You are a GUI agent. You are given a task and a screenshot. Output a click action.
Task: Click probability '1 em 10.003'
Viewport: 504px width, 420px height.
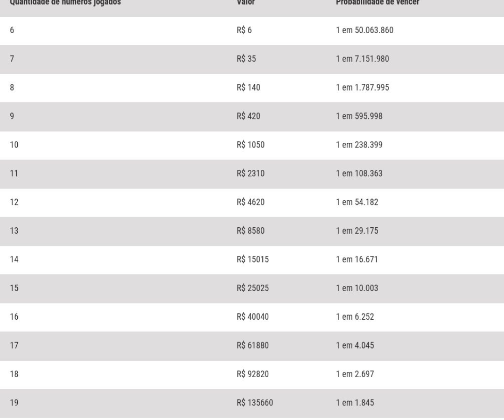point(357,288)
